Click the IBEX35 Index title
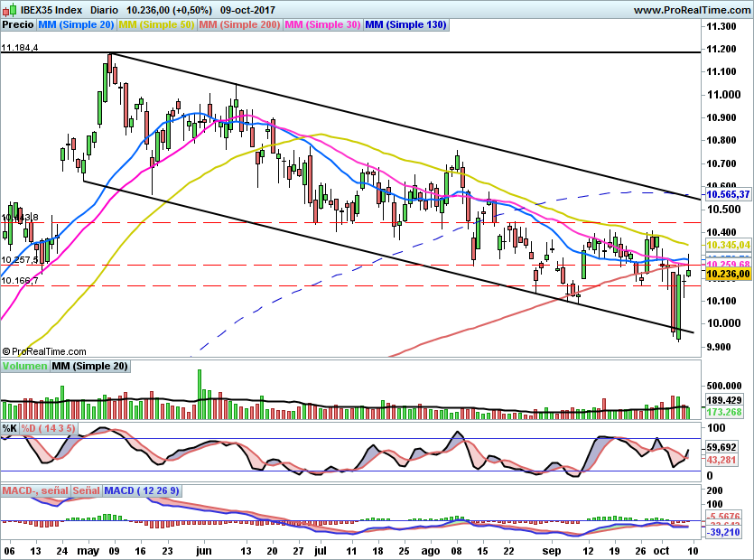The image size is (754, 560). coord(51,10)
